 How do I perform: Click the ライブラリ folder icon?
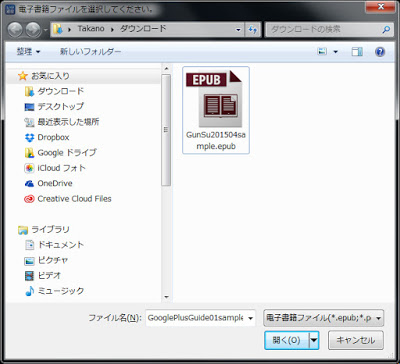(x=23, y=230)
